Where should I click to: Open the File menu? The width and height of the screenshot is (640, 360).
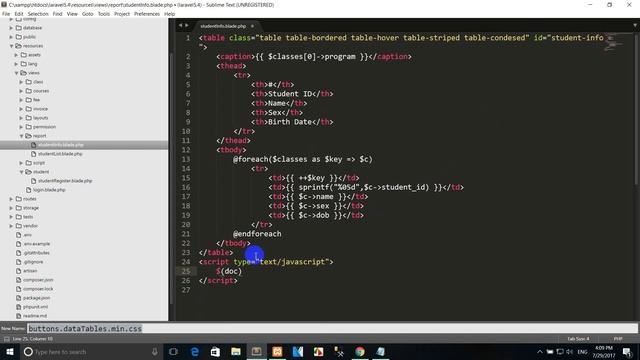click(x=6, y=14)
